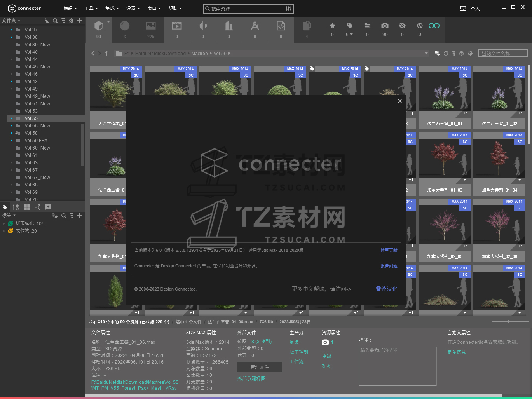Click the 检查更新 link
The width and height of the screenshot is (532, 399).
click(x=389, y=250)
